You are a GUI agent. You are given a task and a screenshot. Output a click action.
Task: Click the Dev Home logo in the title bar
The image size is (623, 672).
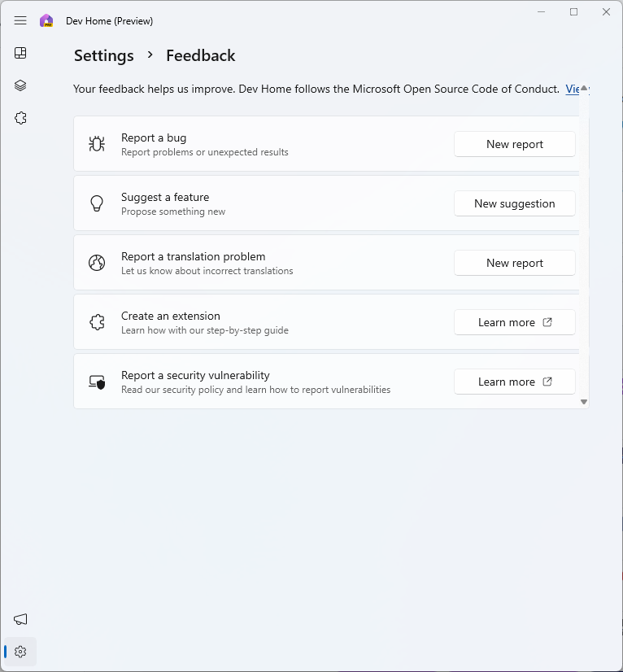(x=46, y=20)
